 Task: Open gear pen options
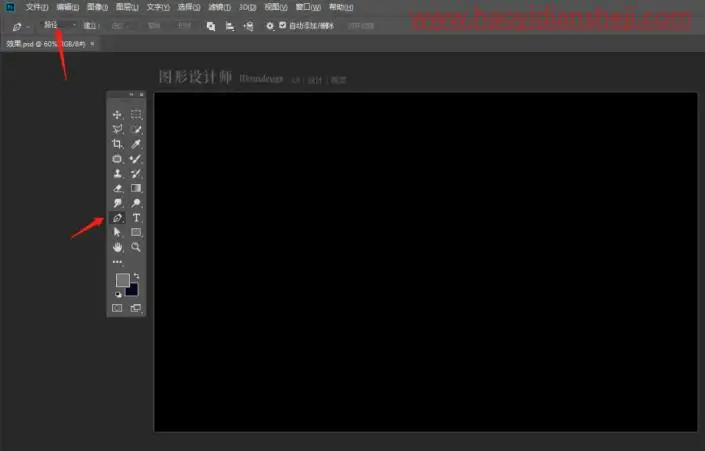click(270, 26)
